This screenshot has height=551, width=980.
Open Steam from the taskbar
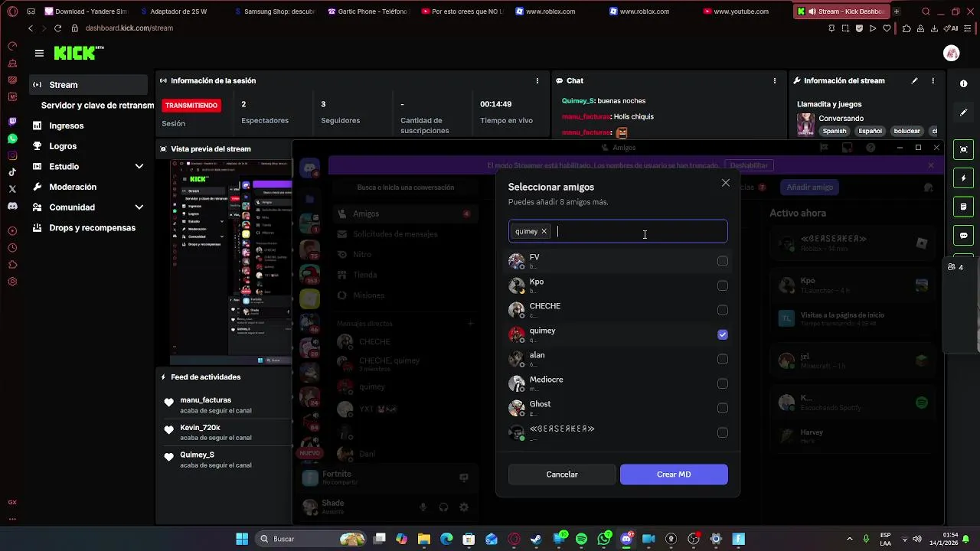coord(536,539)
